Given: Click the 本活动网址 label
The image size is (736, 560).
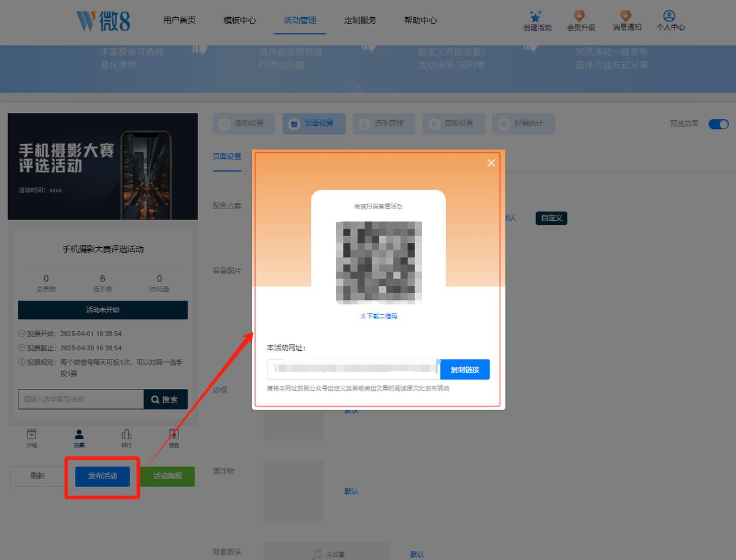Looking at the screenshot, I should point(286,348).
